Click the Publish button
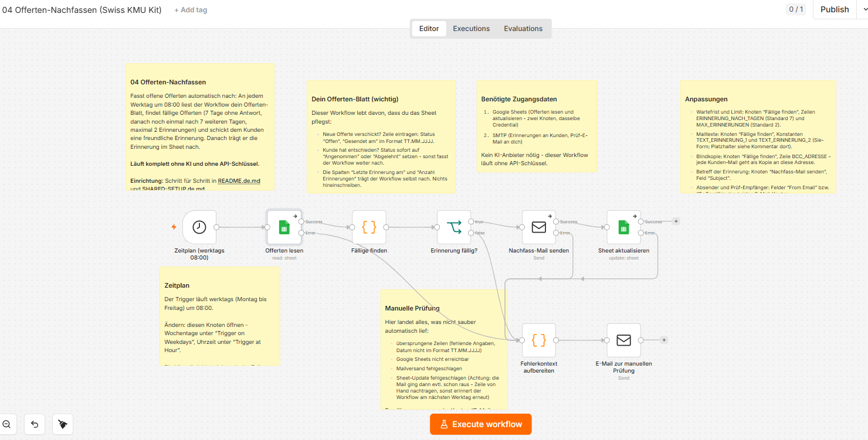Image resolution: width=868 pixels, height=440 pixels. click(x=834, y=9)
